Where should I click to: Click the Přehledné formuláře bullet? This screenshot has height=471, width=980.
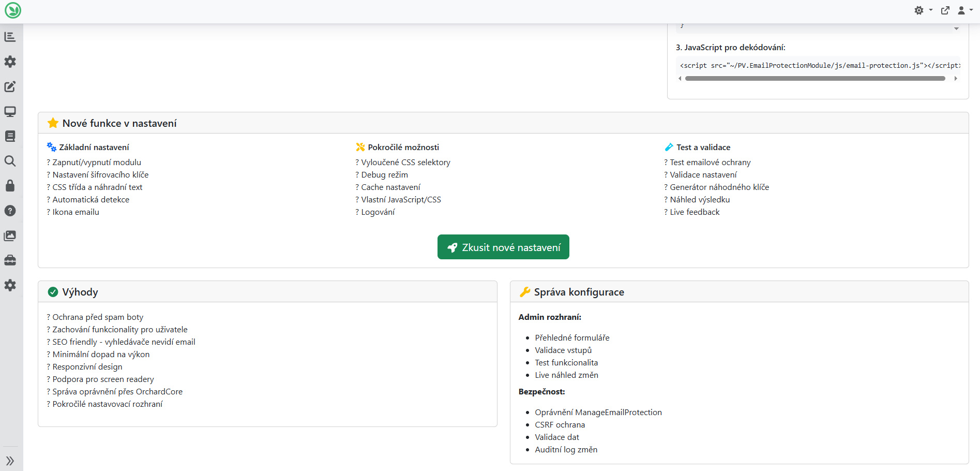click(x=572, y=338)
